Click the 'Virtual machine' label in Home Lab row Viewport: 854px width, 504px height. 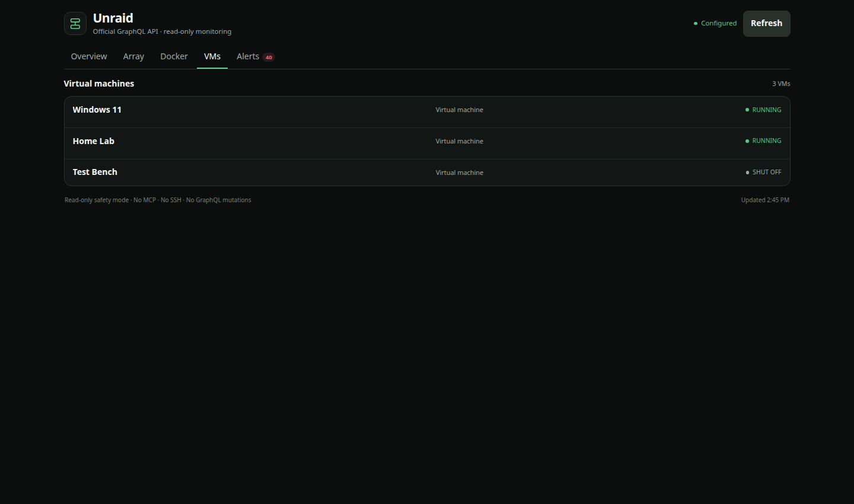(460, 141)
